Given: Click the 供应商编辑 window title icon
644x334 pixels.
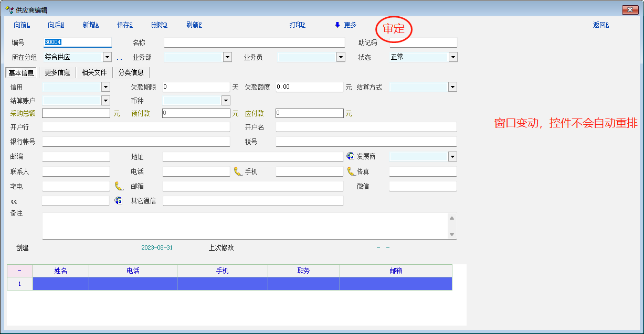Looking at the screenshot, I should (x=9, y=9).
